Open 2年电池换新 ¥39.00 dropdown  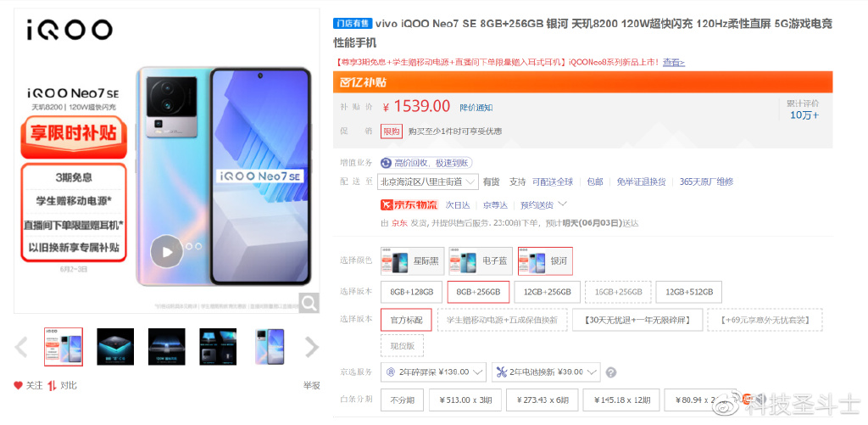pyautogui.click(x=546, y=372)
